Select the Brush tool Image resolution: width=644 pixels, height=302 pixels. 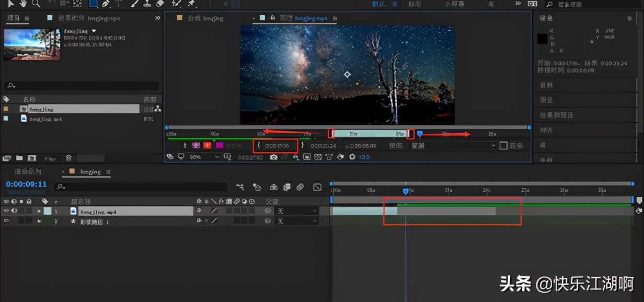click(134, 4)
